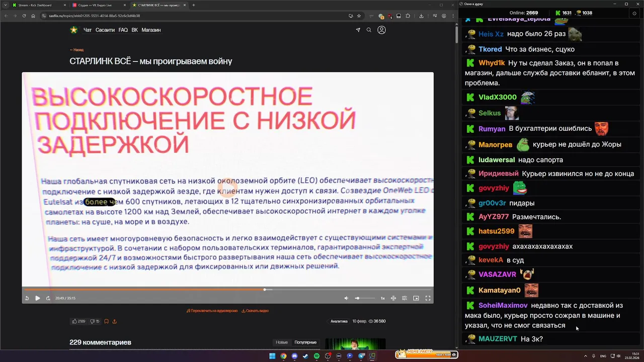Open Telegram from the taskbar
Viewport: 644px width, 362px height.
tap(361, 356)
